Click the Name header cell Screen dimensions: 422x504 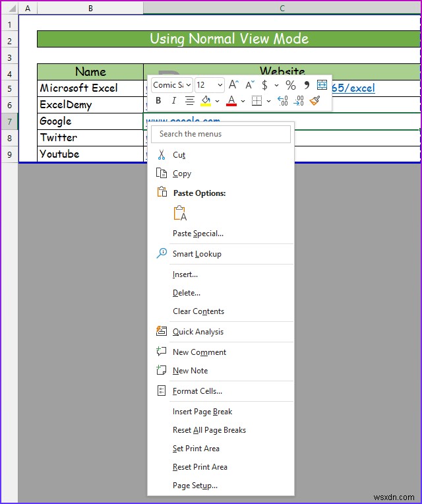[90, 72]
